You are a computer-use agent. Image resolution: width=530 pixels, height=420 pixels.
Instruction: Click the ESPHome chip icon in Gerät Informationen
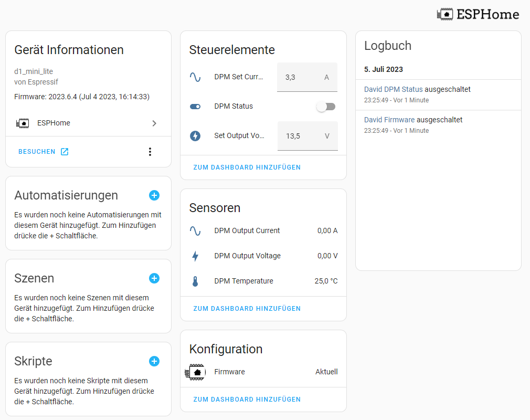pos(23,123)
